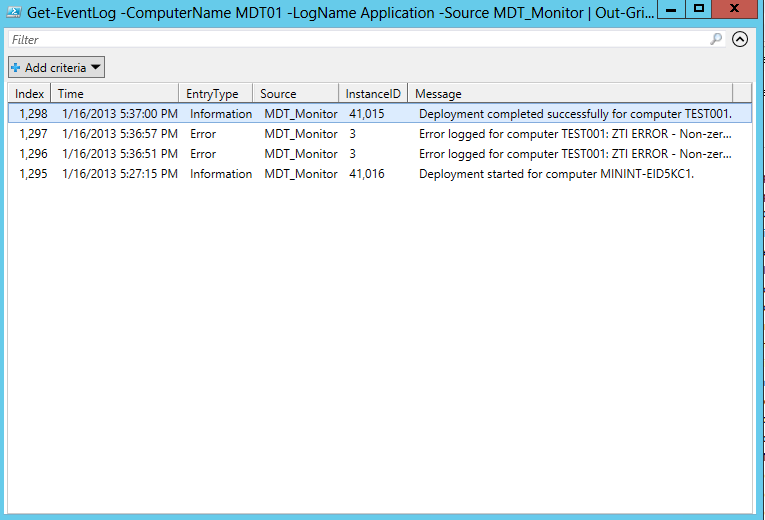The width and height of the screenshot is (765, 520).
Task: Select the Deployment started row 1,295
Action: point(33,174)
